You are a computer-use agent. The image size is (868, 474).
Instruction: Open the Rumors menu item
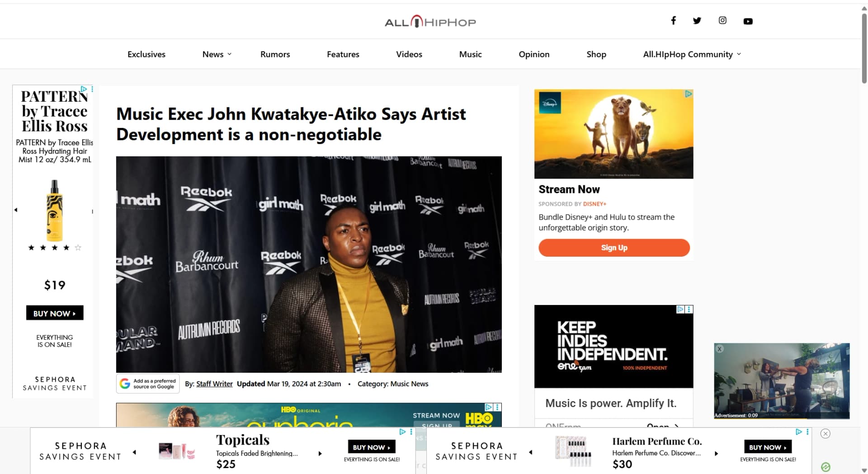tap(275, 54)
